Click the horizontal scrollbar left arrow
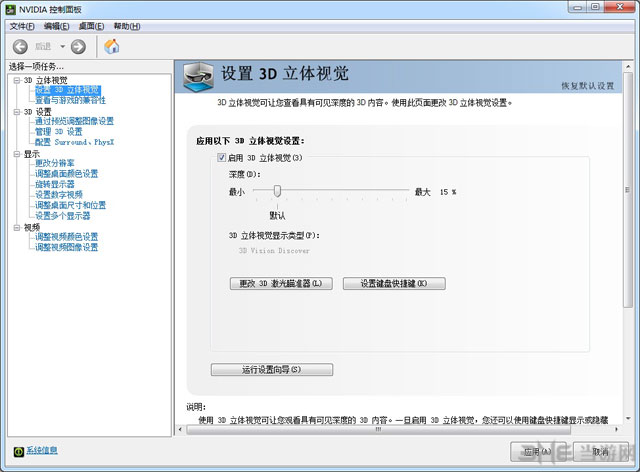This screenshot has width=640, height=472. coord(180,430)
